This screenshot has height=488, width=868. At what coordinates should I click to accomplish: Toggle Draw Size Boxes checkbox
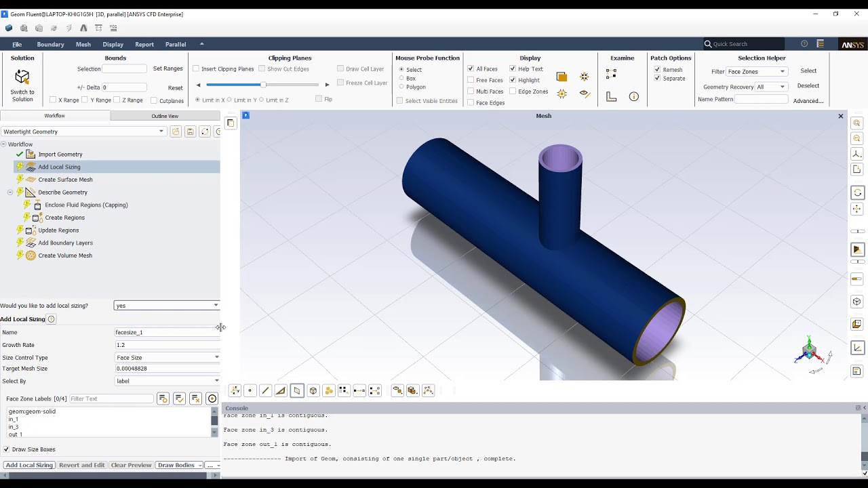click(x=6, y=449)
